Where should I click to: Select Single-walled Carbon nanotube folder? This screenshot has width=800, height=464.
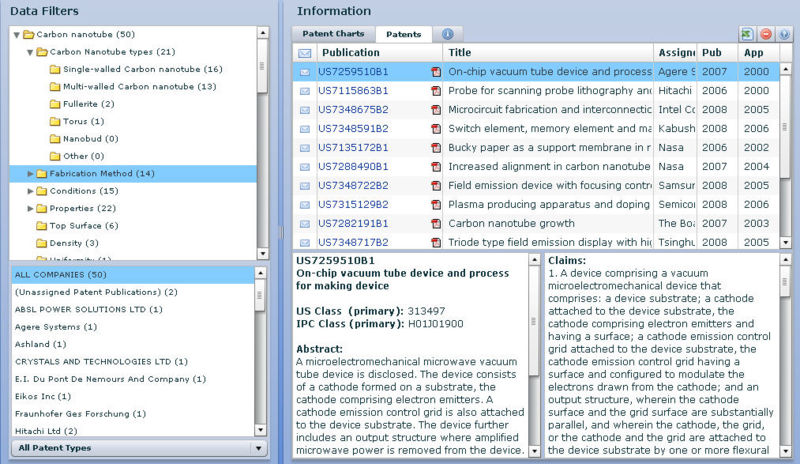142,69
